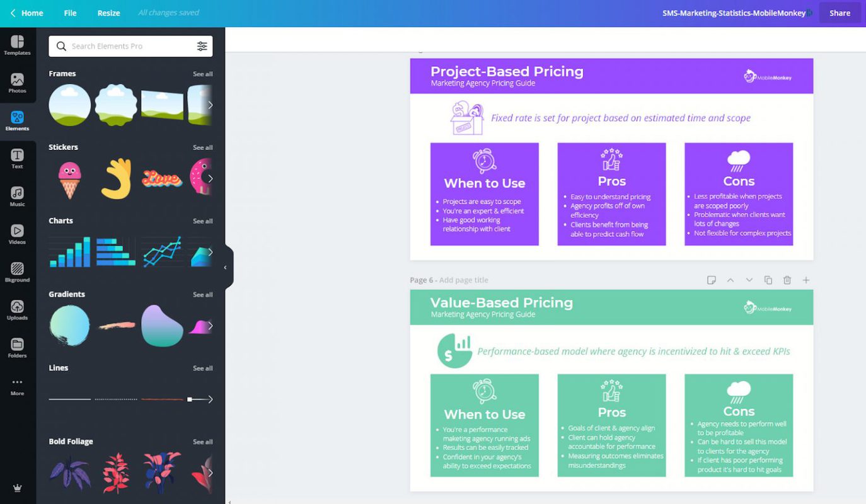Open the Photos panel
Image resolution: width=866 pixels, height=504 pixels.
17,82
